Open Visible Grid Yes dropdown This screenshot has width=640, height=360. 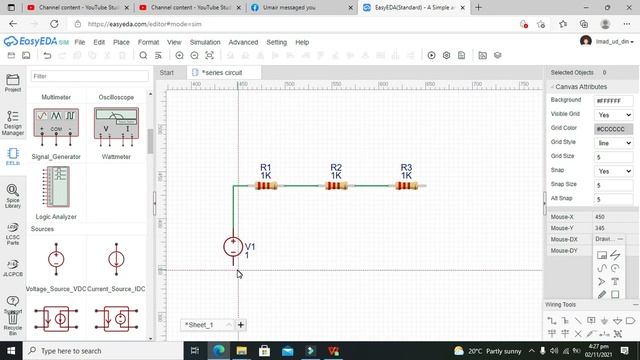(614, 115)
